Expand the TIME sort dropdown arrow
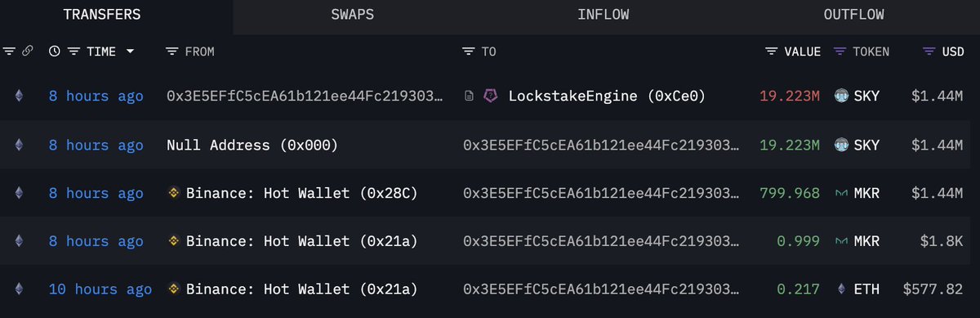 pyautogui.click(x=130, y=52)
